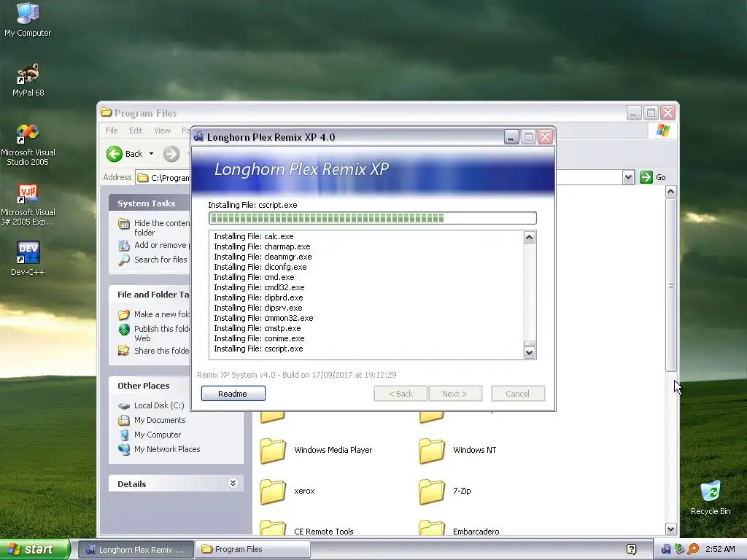Image resolution: width=747 pixels, height=560 pixels.
Task: Click the Next > button
Action: point(455,394)
